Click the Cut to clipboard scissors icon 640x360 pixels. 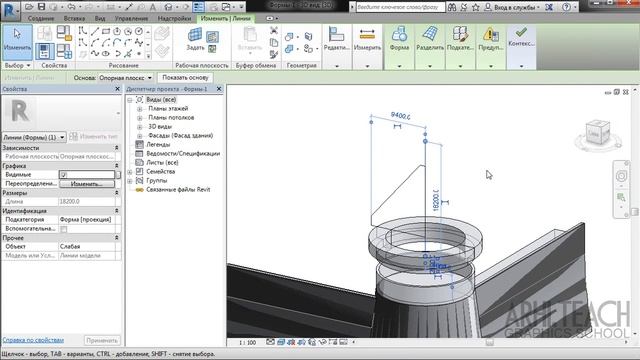pyautogui.click(x=274, y=31)
